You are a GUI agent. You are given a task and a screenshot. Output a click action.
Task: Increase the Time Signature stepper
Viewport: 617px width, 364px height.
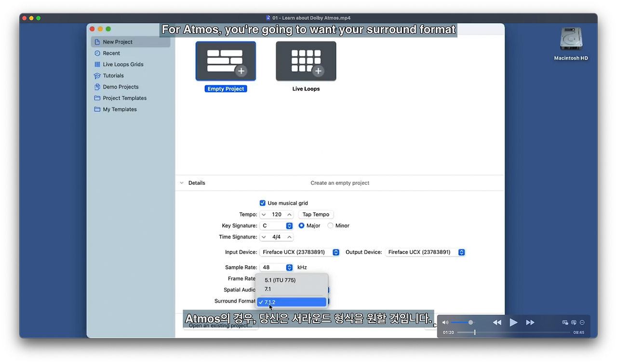point(289,237)
